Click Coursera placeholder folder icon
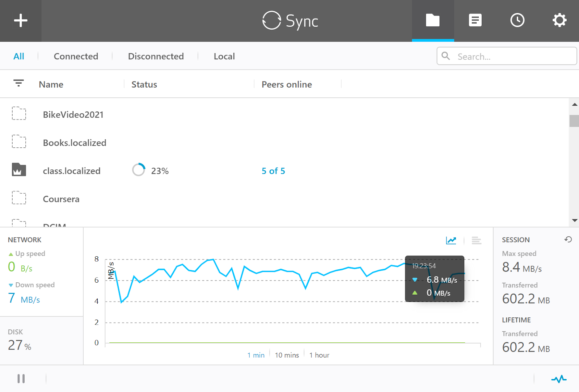 click(x=19, y=198)
